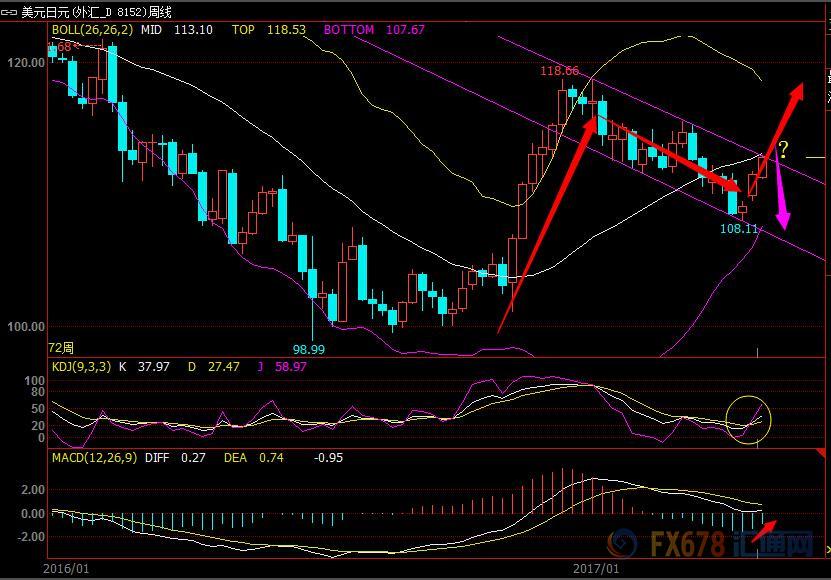Image resolution: width=831 pixels, height=580 pixels.
Task: Click the FX678 汇通网 watermark logo
Action: click(710, 543)
